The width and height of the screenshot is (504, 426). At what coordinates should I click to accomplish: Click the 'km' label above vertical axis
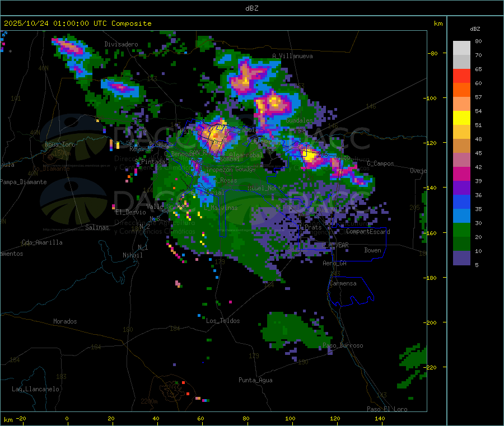tap(438, 24)
